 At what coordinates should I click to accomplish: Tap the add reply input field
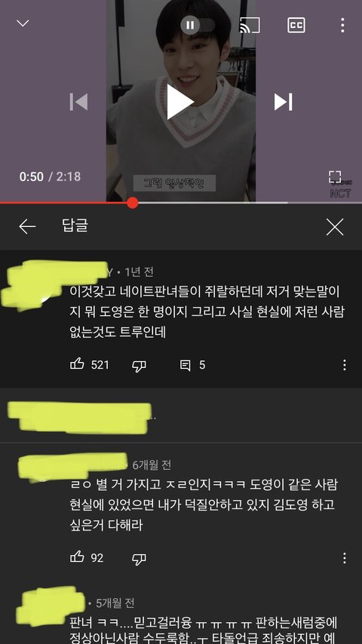(181, 416)
